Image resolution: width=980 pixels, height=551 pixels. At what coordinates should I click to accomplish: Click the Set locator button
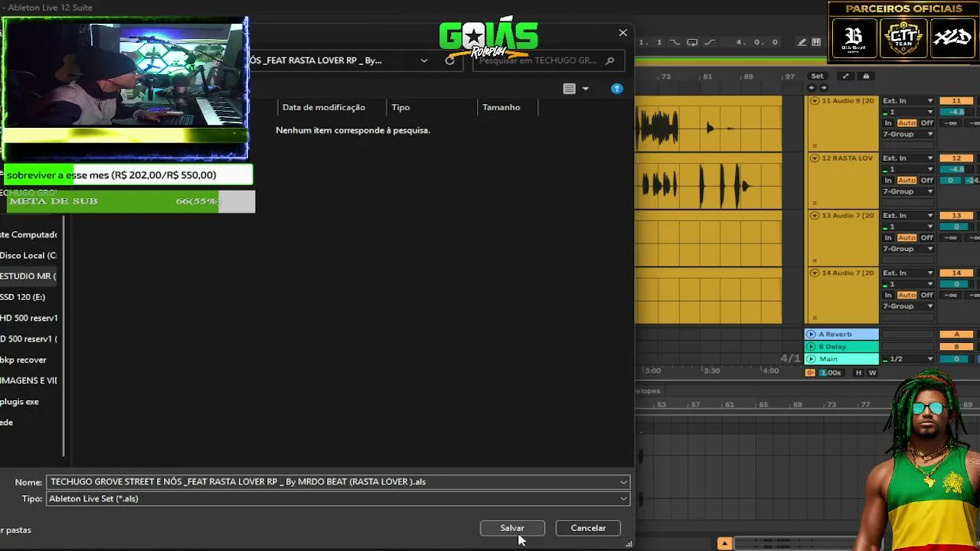coord(817,76)
